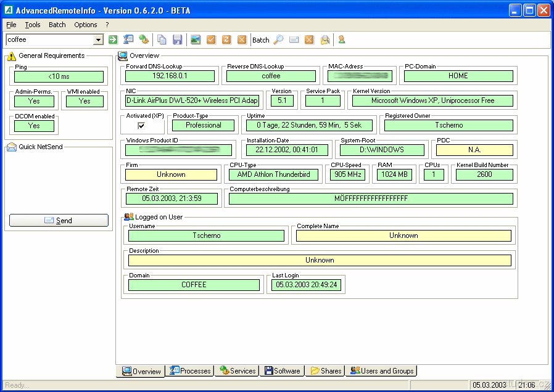The image size is (554, 392).
Task: Open the Batch menu
Action: 57,25
